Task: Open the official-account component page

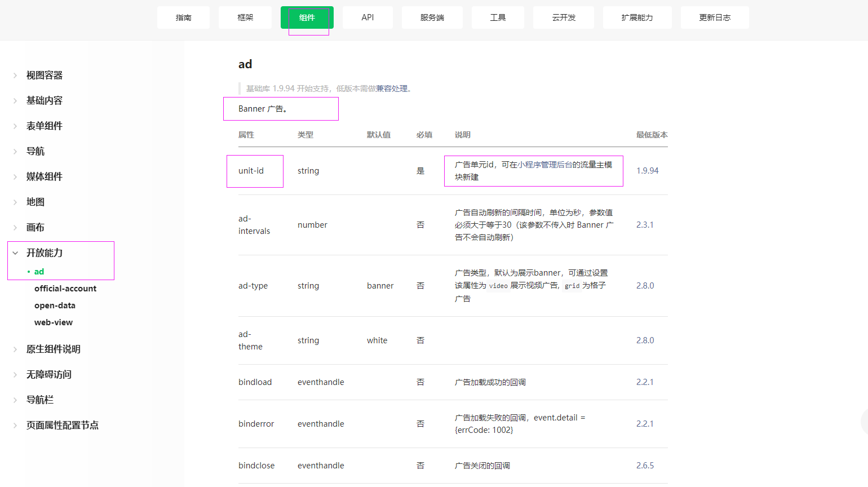Action: coord(65,288)
